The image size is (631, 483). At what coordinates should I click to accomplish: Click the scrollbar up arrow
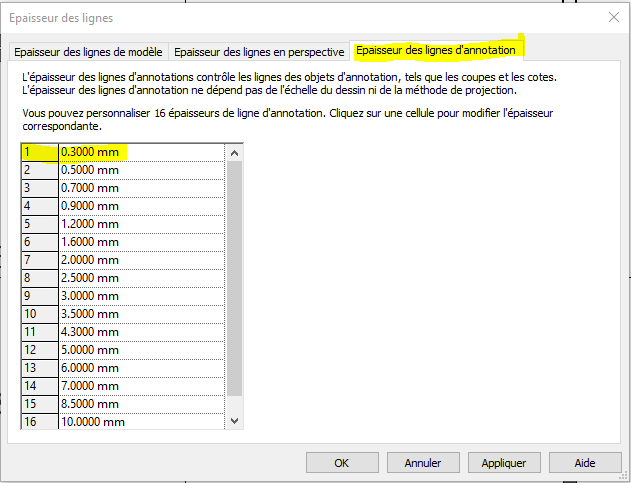tap(235, 153)
